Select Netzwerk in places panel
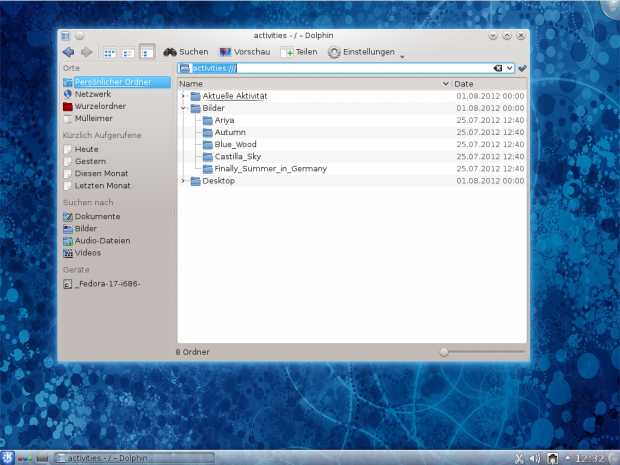620x465 pixels. [92, 93]
